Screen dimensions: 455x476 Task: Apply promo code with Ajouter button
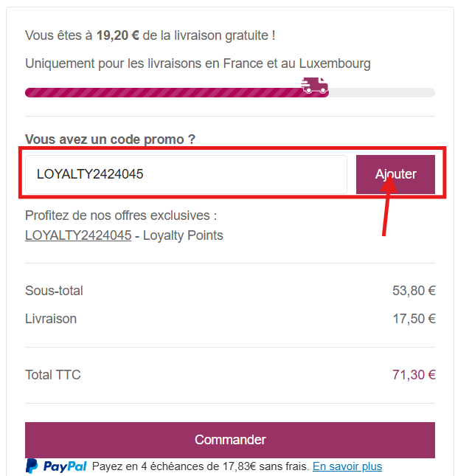pyautogui.click(x=395, y=174)
